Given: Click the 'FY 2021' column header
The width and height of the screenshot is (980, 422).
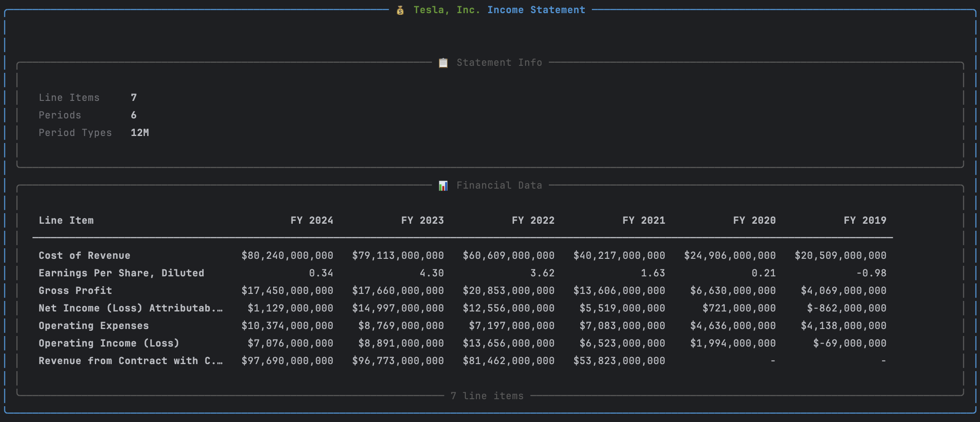Looking at the screenshot, I should tap(644, 220).
